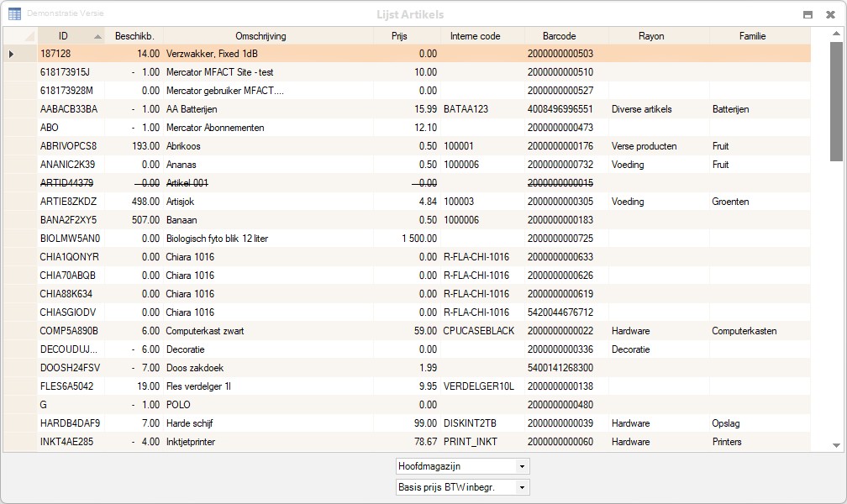The image size is (847, 504).
Task: Click the row header of Computerkast zwart
Action: [x=20, y=331]
